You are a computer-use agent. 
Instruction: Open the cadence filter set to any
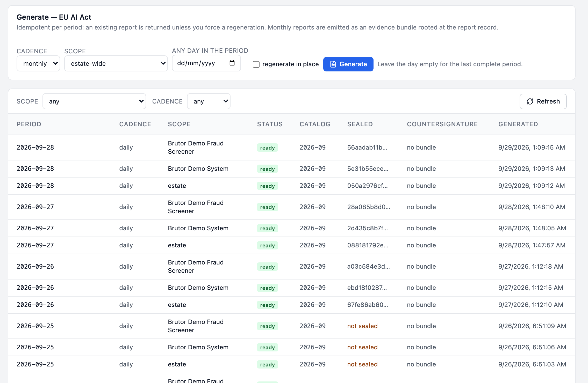[209, 101]
